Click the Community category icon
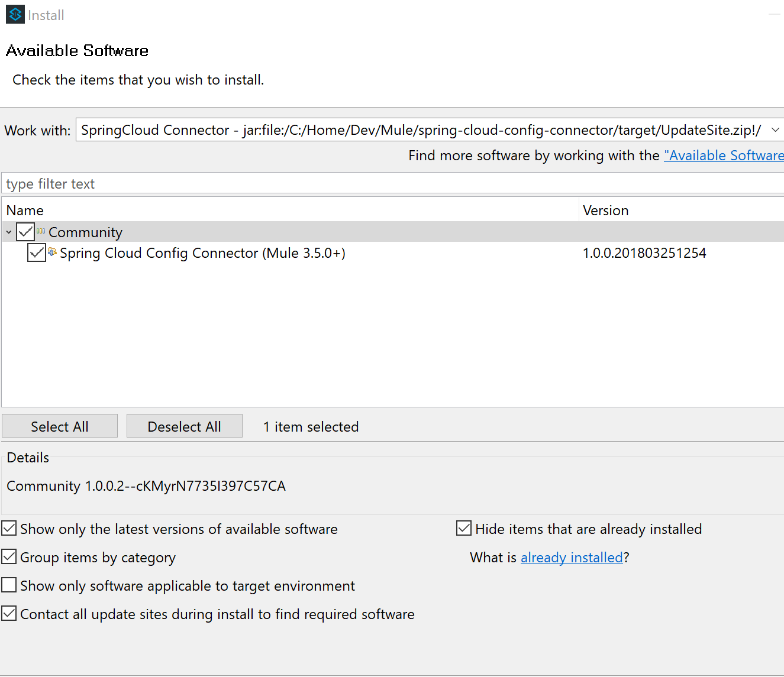Viewport: 784px width, 677px height. point(41,231)
